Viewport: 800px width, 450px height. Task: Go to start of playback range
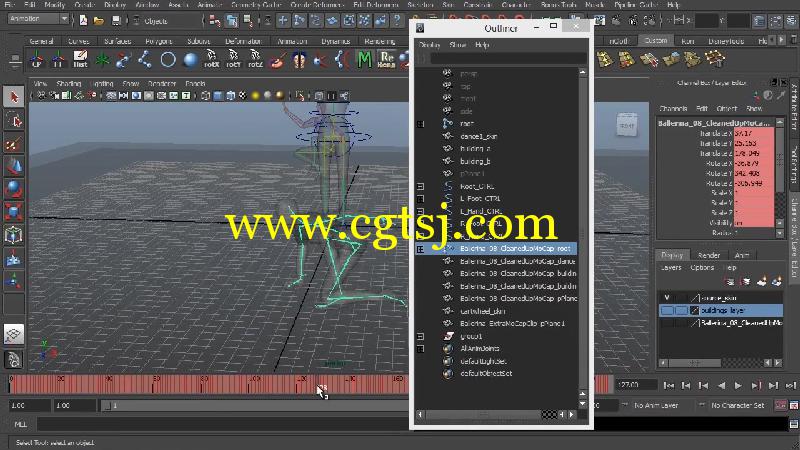(x=669, y=386)
